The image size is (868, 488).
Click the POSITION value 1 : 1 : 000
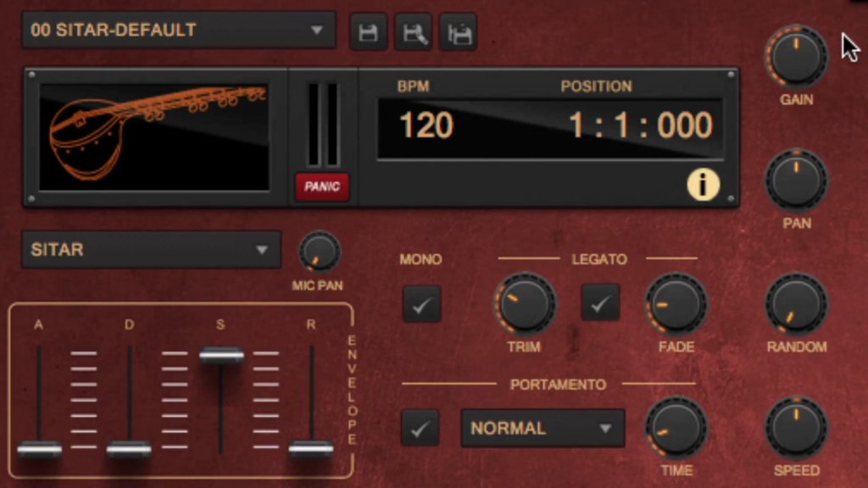pyautogui.click(x=641, y=125)
